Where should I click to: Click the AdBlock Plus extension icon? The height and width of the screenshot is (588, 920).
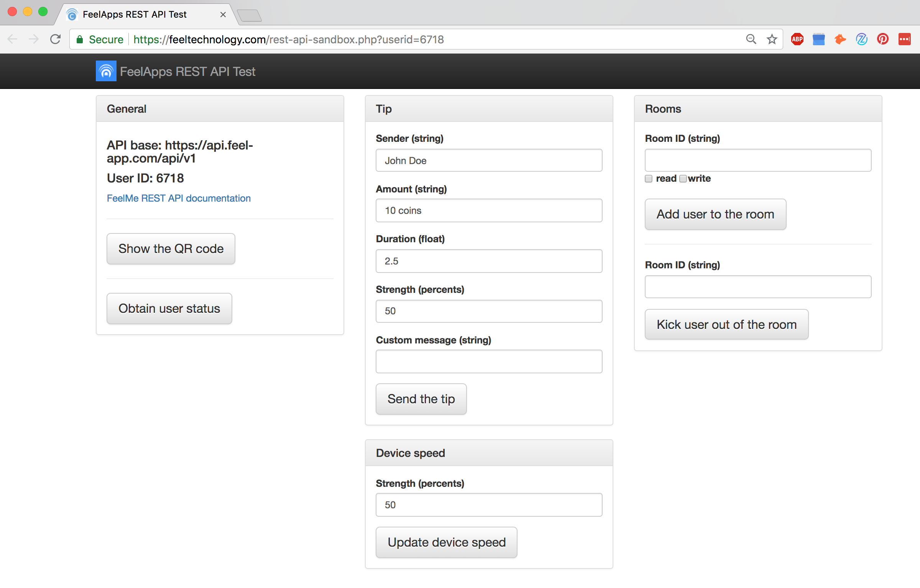[x=797, y=39]
